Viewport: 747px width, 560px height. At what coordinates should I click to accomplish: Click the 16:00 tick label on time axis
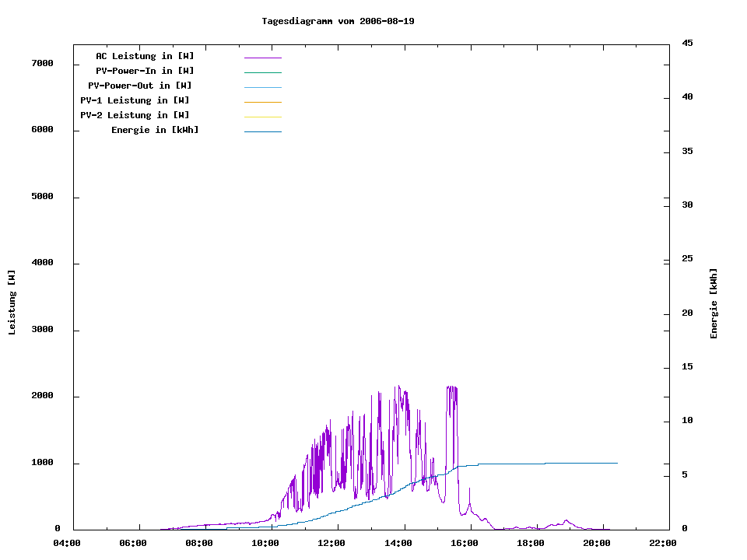(x=465, y=543)
